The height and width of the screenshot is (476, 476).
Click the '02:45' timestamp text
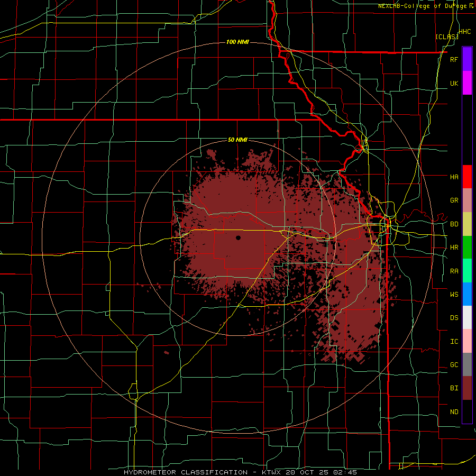pos(346,472)
